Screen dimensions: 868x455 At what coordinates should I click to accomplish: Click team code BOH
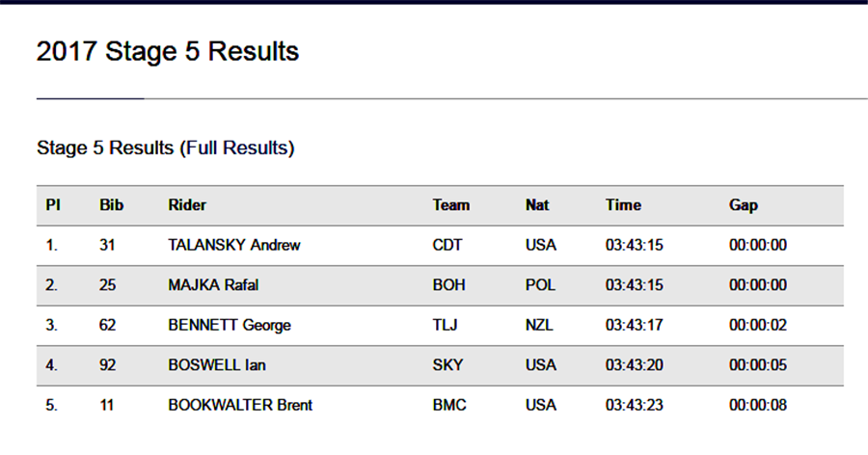448,285
